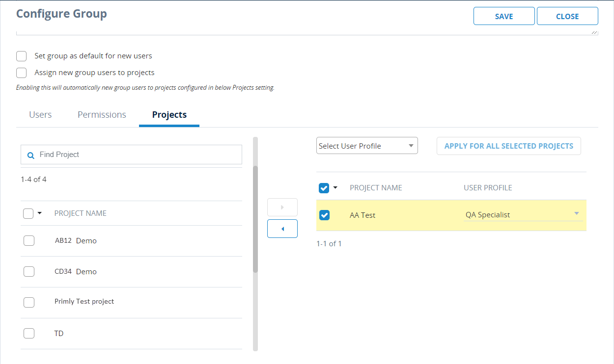Open the Permissions tab

[x=102, y=115]
